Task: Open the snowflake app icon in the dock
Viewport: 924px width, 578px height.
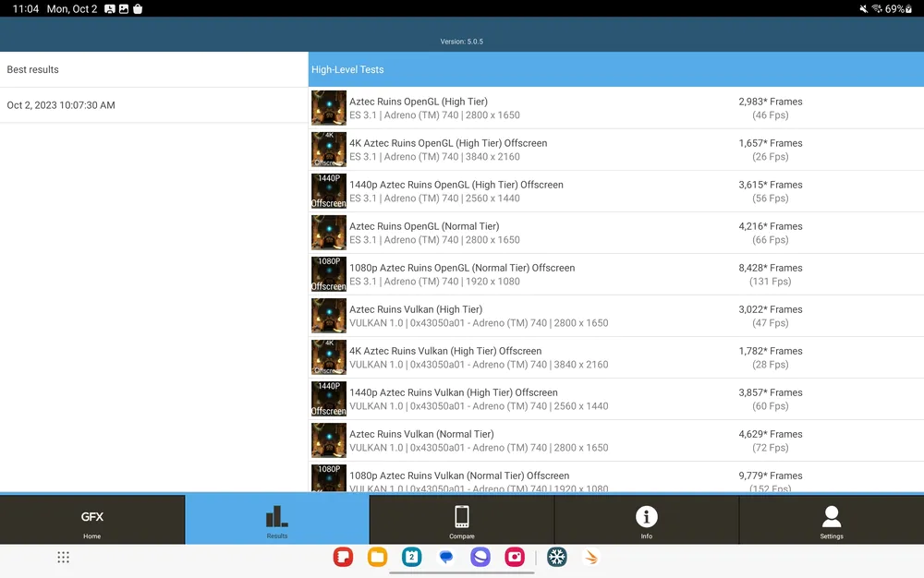Action: coord(557,557)
